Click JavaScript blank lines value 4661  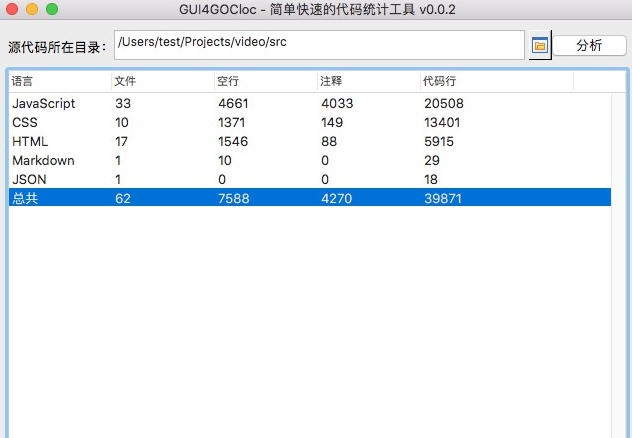click(x=233, y=104)
